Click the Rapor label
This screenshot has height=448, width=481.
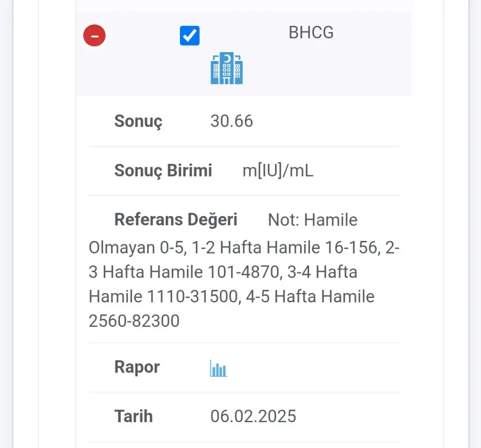pos(137,367)
